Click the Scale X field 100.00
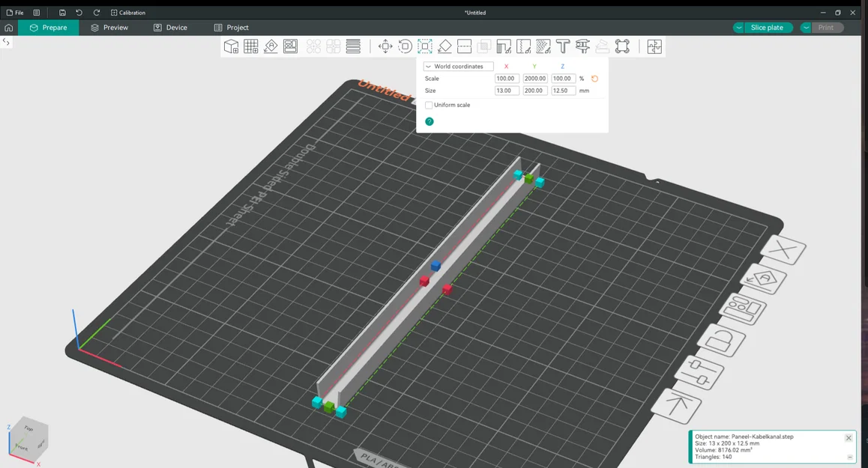The height and width of the screenshot is (468, 868). tap(507, 79)
